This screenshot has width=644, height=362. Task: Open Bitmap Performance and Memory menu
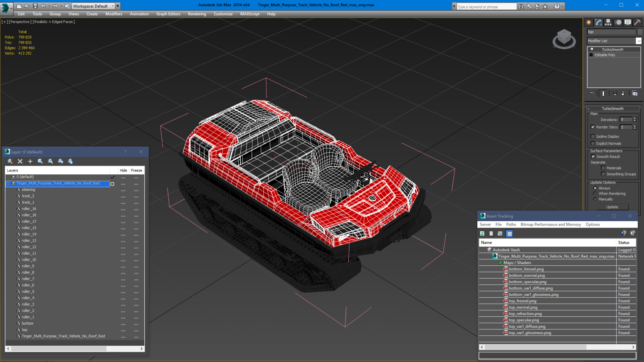click(551, 224)
